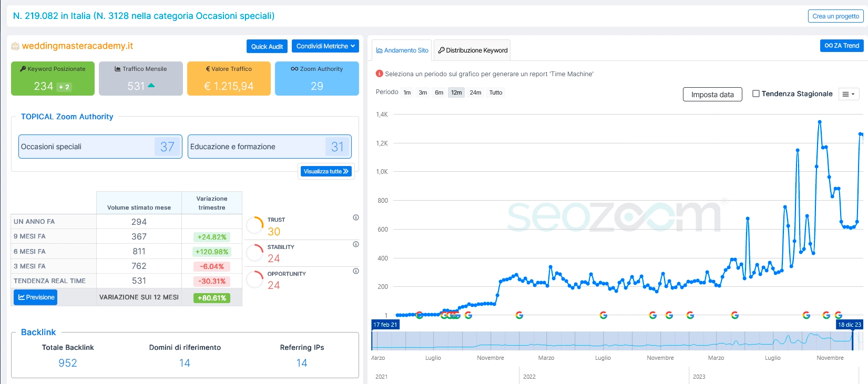Click the timeline range navigator right handle
Viewport: 868px width, 384px height.
[853, 340]
